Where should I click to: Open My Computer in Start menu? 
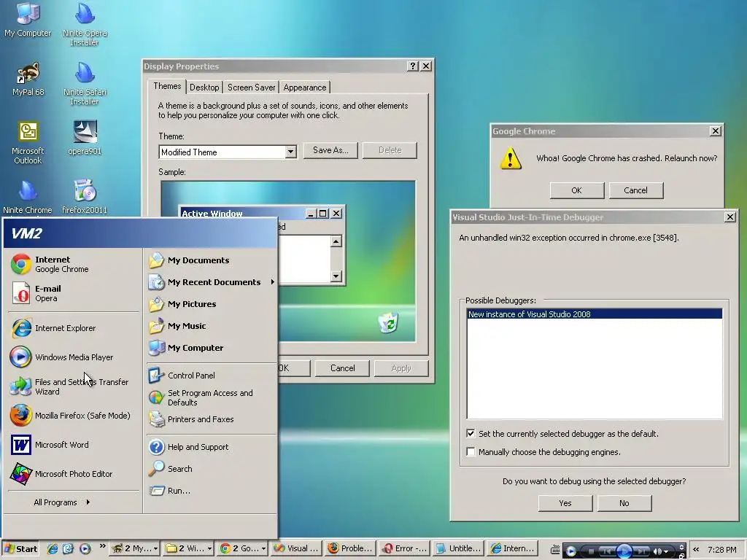(211, 348)
